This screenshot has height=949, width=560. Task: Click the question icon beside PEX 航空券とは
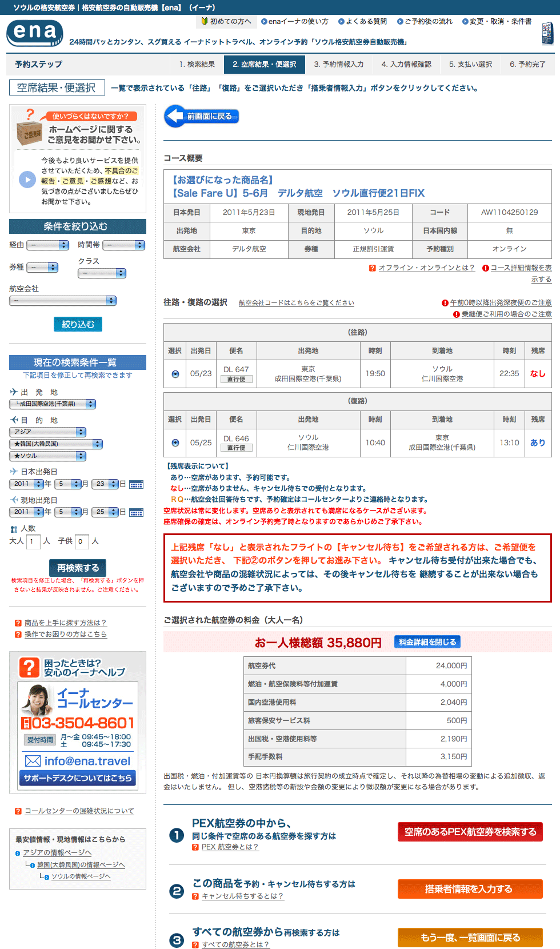click(x=195, y=847)
